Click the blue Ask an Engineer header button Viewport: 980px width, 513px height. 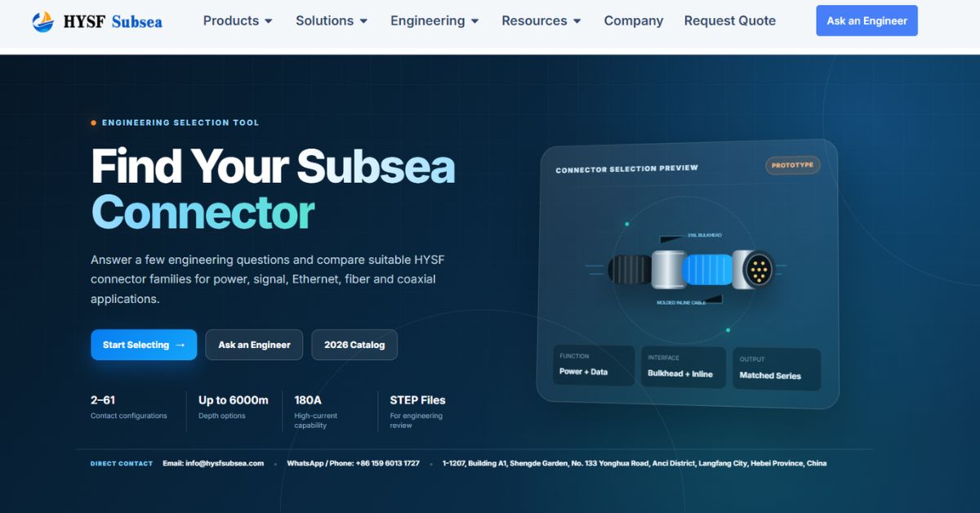point(866,20)
